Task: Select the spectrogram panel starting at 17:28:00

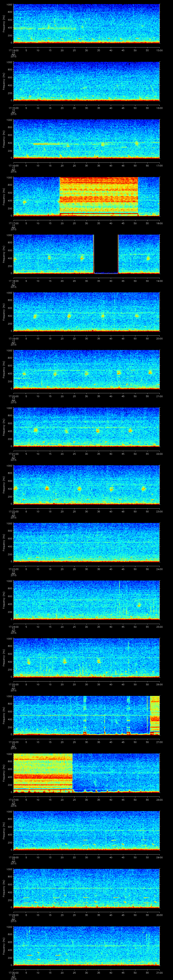Action: (x=86, y=831)
